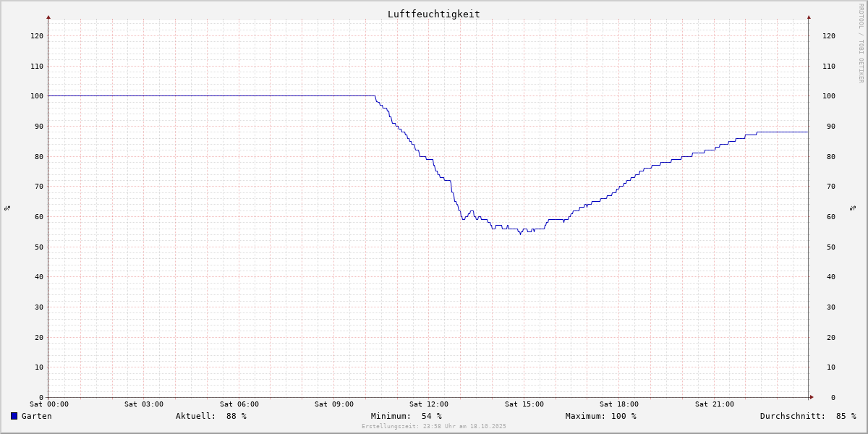Click the Sat 21:00 time axis label
This screenshot has width=868, height=434.
714,404
